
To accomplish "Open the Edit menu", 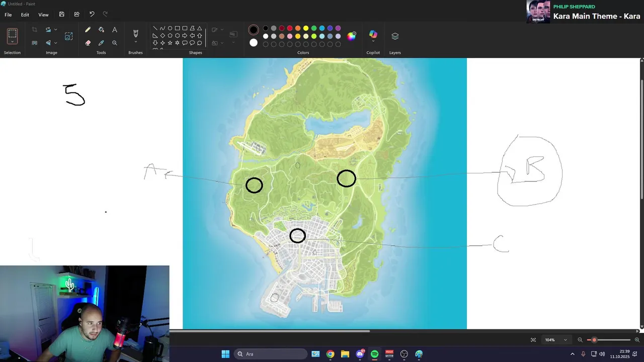I will tap(25, 15).
